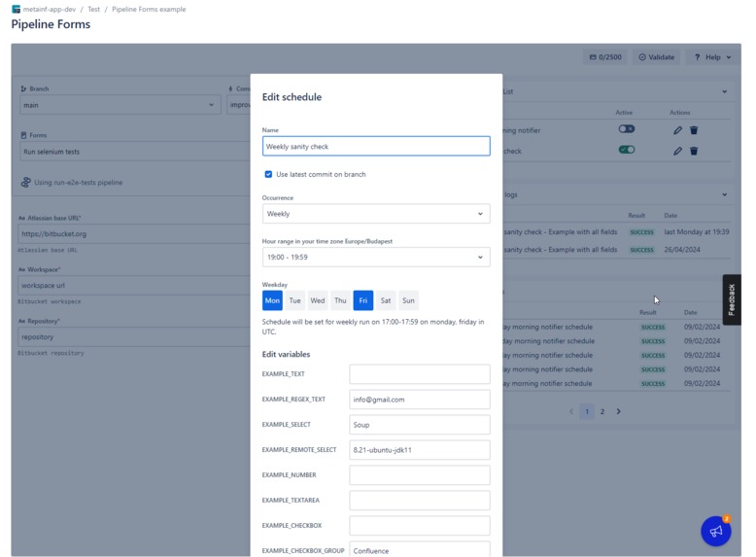Open the Test breadcrumb link
756x557 pixels.
tap(93, 9)
